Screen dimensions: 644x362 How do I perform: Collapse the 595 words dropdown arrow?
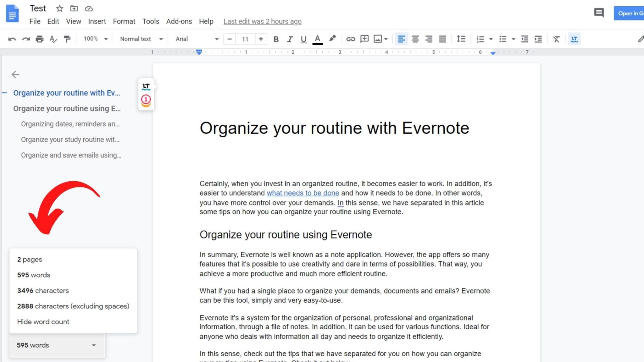click(x=94, y=345)
